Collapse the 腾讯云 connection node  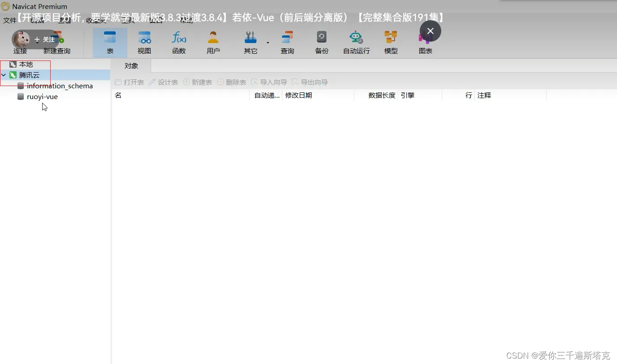click(x=4, y=75)
